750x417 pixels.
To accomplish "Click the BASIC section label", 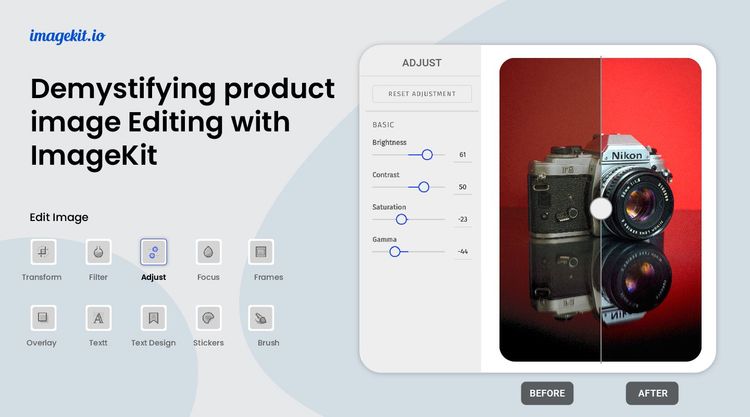I will [x=383, y=125].
